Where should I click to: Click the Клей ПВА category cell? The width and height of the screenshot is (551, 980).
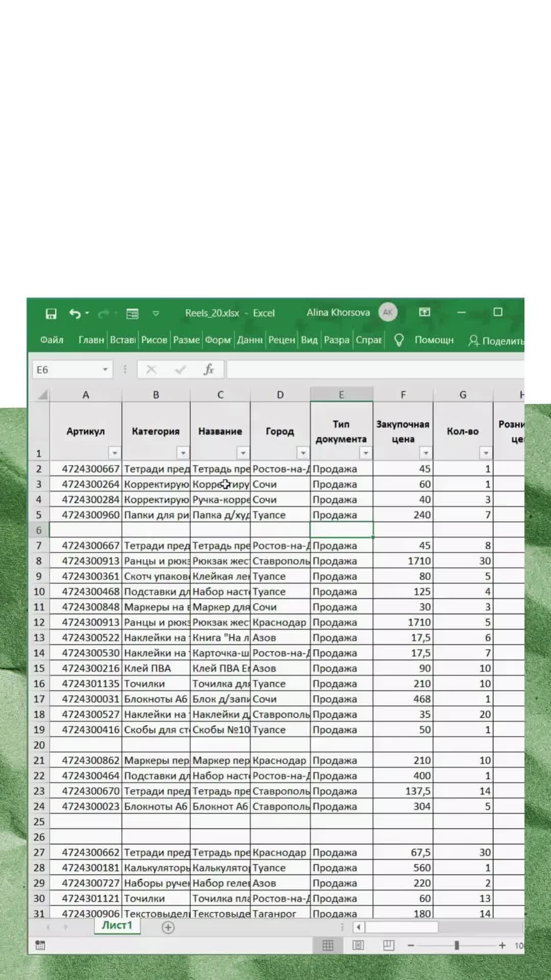(x=156, y=668)
